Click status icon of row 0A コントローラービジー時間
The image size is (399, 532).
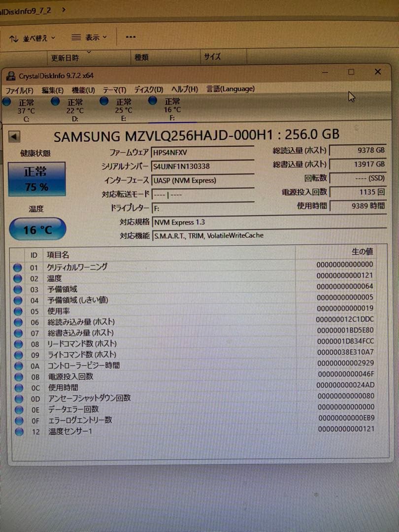pyautogui.click(x=19, y=366)
